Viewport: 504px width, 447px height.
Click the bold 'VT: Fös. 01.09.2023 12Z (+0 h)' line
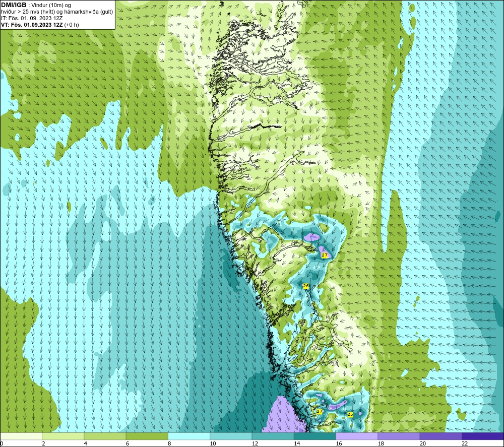point(40,25)
